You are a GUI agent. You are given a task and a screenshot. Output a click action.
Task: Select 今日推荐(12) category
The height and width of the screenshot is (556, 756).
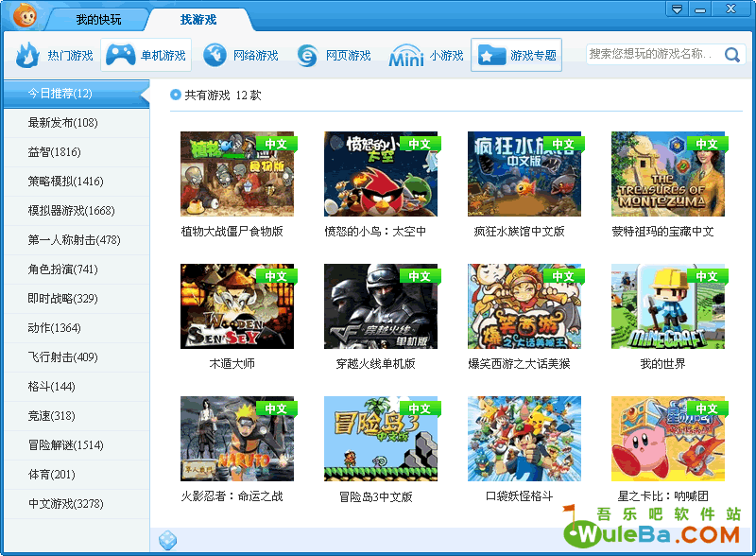tap(77, 94)
